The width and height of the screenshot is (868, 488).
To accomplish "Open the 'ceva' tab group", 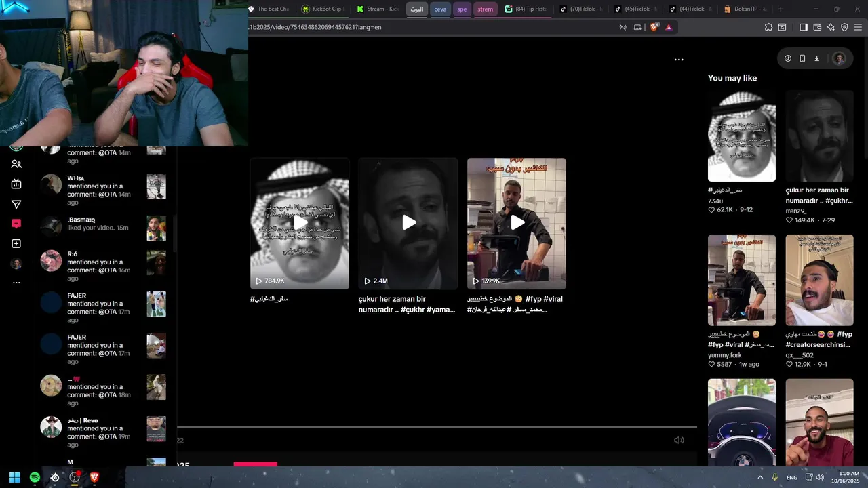I will (x=440, y=9).
